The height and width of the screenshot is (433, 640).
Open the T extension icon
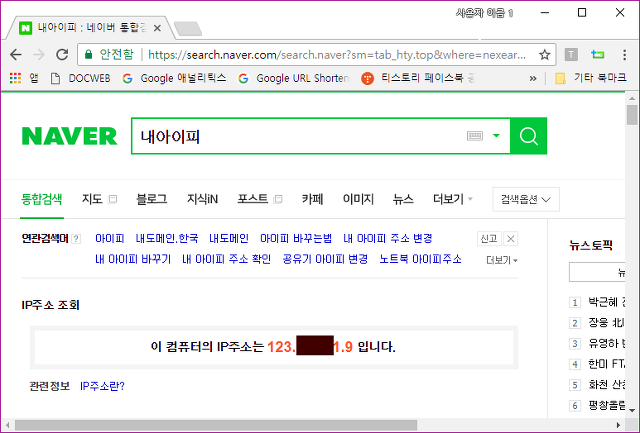coord(571,54)
